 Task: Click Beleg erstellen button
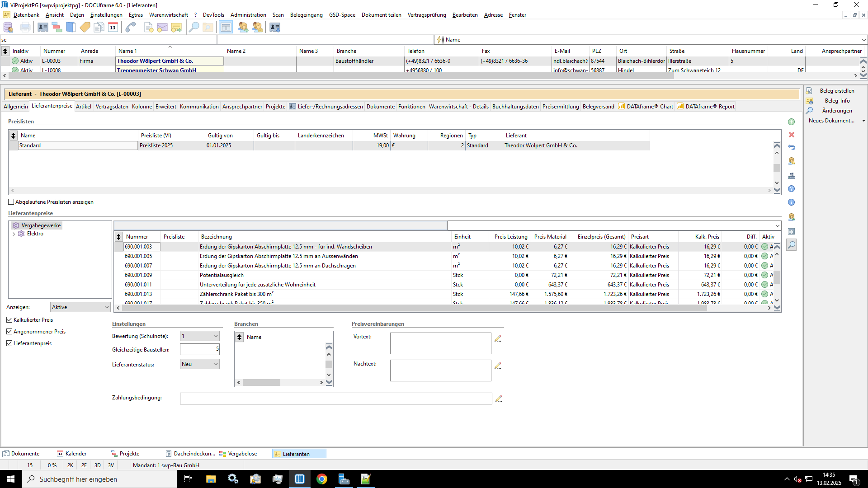(x=837, y=91)
